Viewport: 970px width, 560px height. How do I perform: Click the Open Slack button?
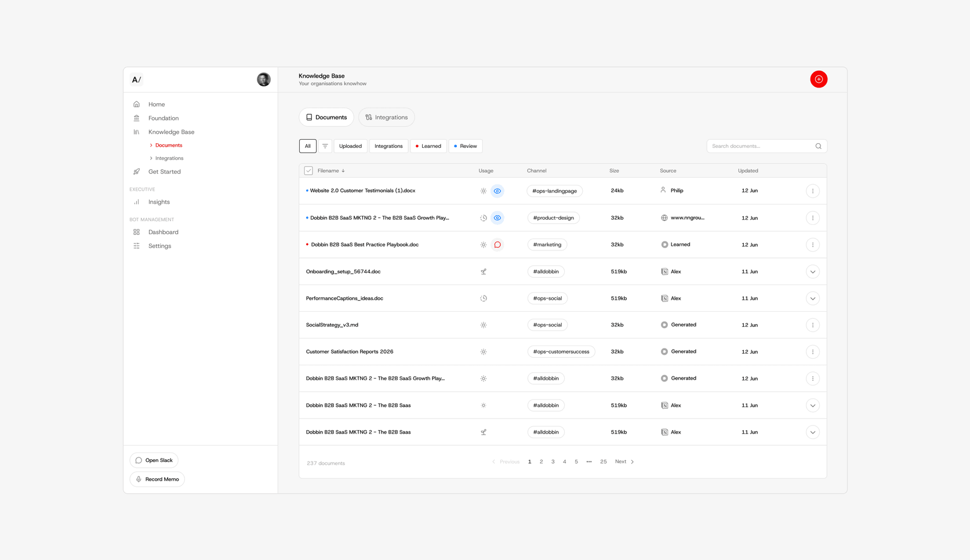click(154, 460)
